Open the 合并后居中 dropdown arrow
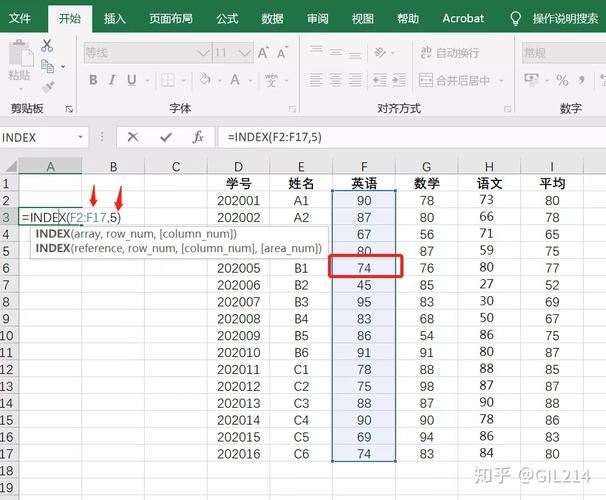The width and height of the screenshot is (606, 500). coord(501,81)
